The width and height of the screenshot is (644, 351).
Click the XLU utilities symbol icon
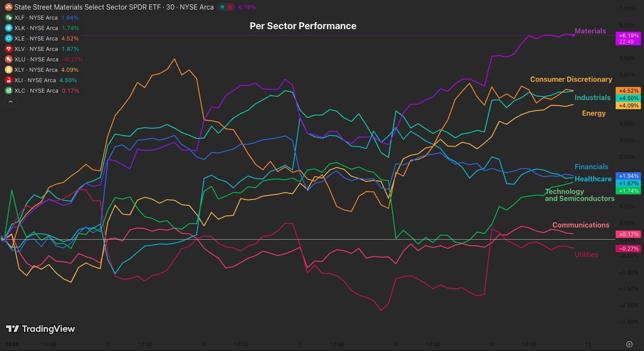click(8, 59)
